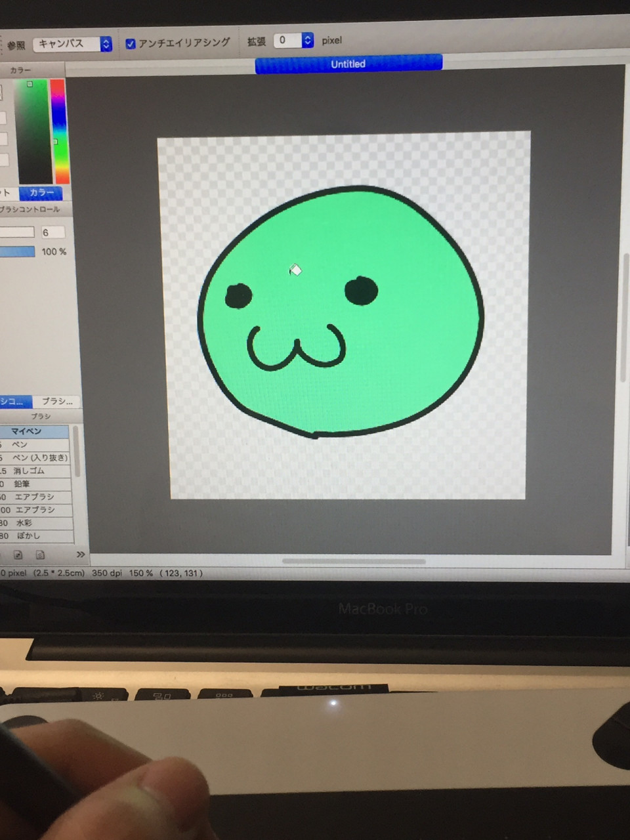Image resolution: width=630 pixels, height=840 pixels.
Task: Select the 消しゴム eraser brush
Action: click(29, 471)
